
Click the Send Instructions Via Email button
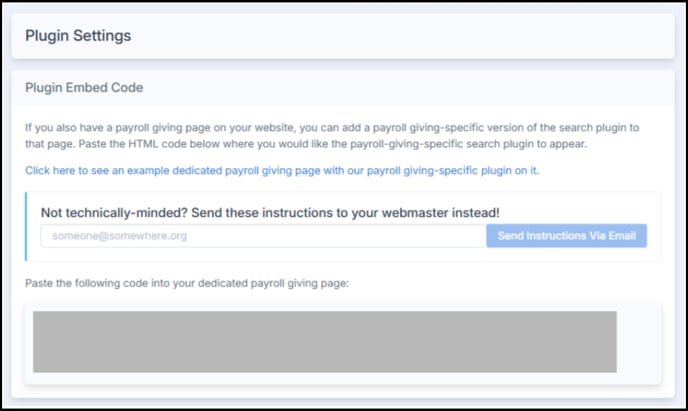[566, 236]
